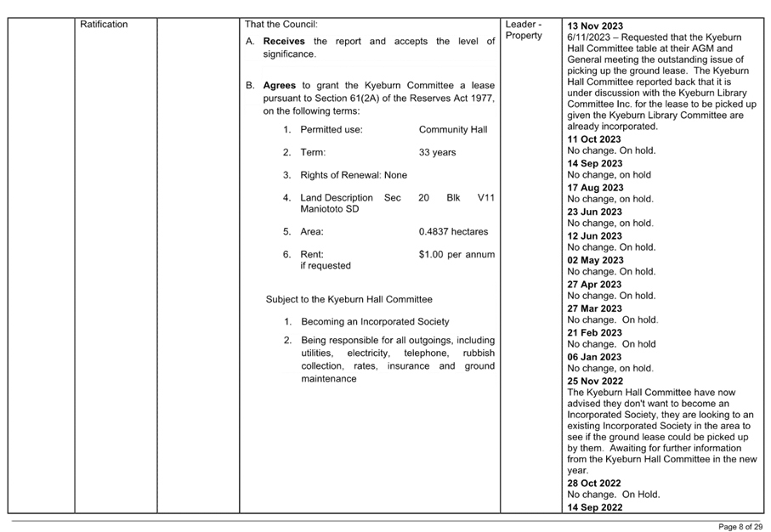This screenshot has height=532, width=771.
Task: Click the bold word "Agrees"
Action: (x=280, y=87)
